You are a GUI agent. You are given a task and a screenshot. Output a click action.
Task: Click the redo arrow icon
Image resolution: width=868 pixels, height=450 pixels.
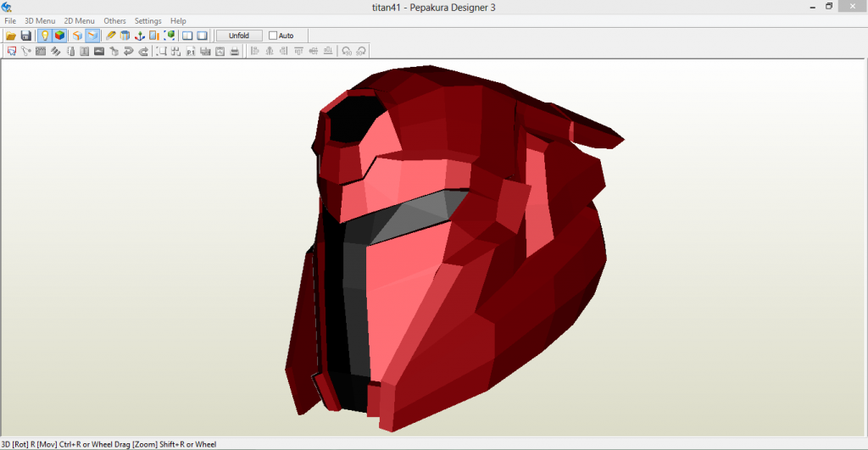143,51
